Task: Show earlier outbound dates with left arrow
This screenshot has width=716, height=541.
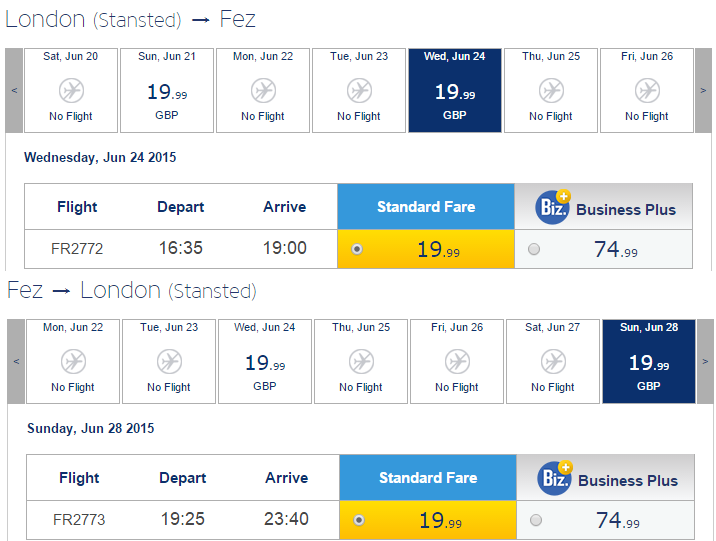Action: coord(14,90)
